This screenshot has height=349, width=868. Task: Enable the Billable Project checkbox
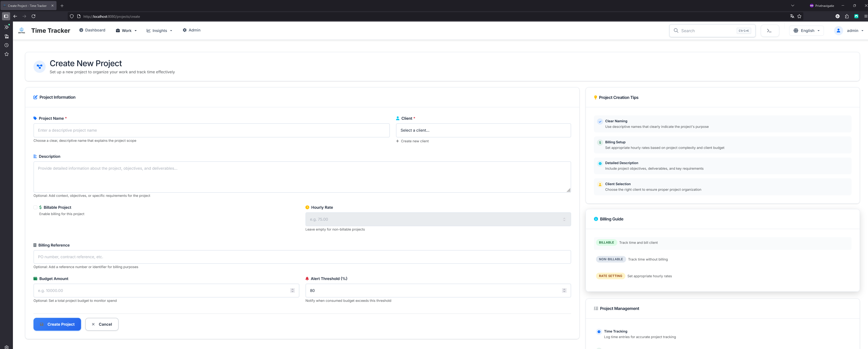[35, 207]
